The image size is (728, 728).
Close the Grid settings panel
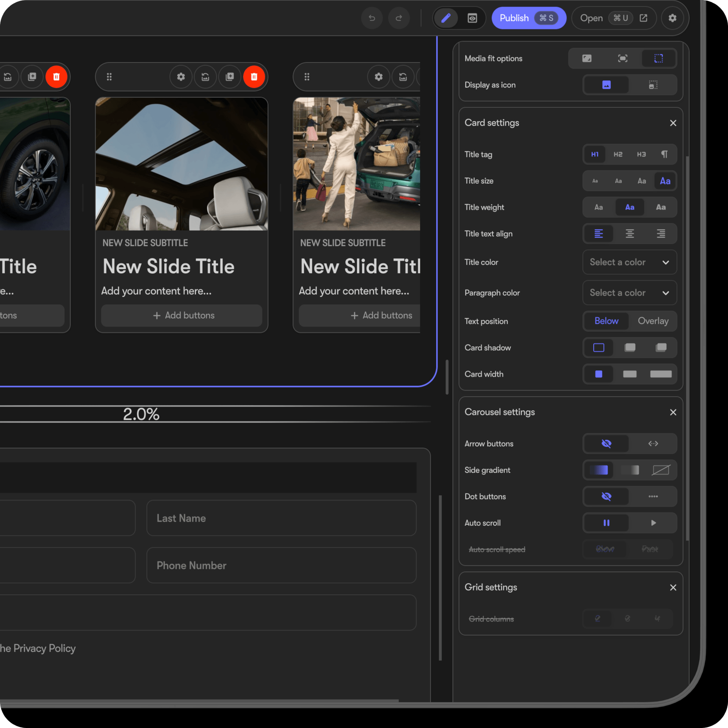click(x=673, y=588)
